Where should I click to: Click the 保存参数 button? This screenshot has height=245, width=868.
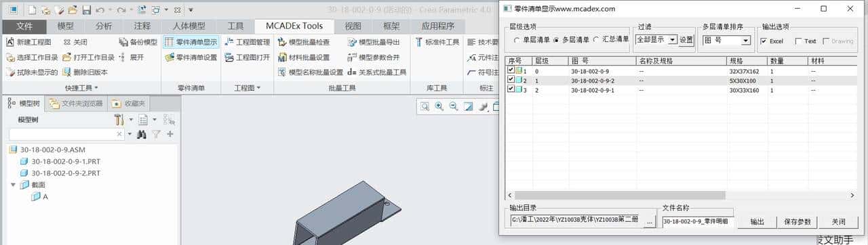pyautogui.click(x=797, y=221)
